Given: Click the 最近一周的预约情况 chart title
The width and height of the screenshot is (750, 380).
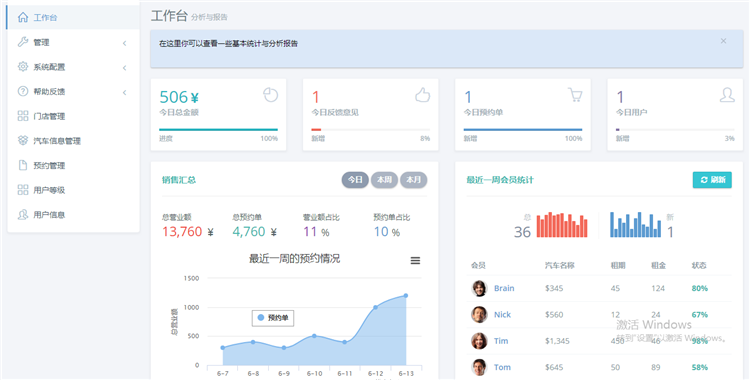Looking at the screenshot, I should click(295, 259).
